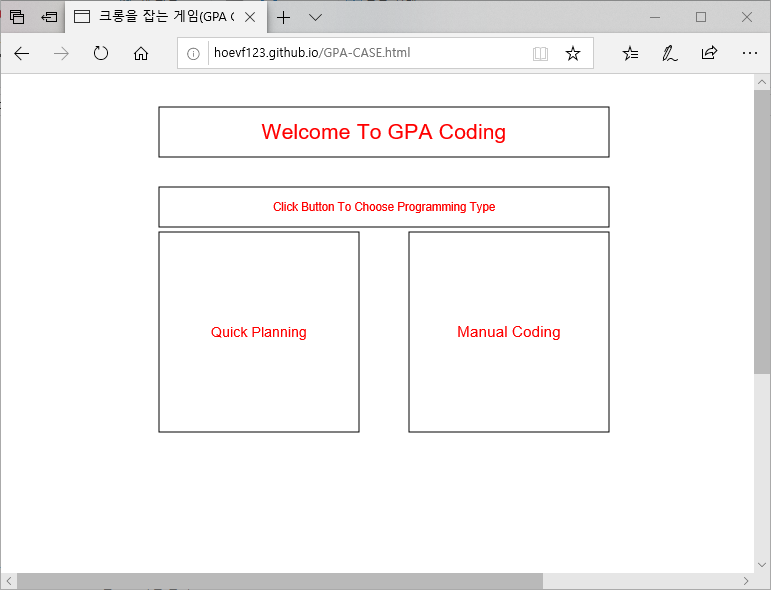Refresh the current page
This screenshot has height=590, width=771.
tap(101, 53)
